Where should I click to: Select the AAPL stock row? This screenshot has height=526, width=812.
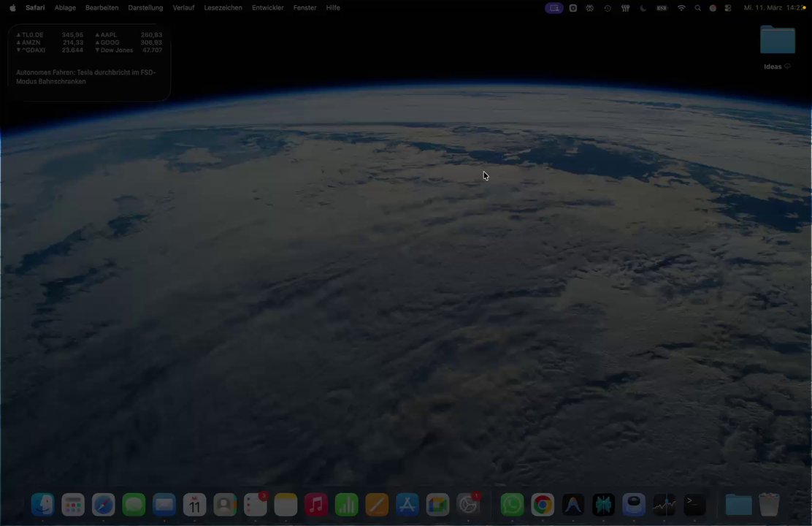click(x=129, y=35)
